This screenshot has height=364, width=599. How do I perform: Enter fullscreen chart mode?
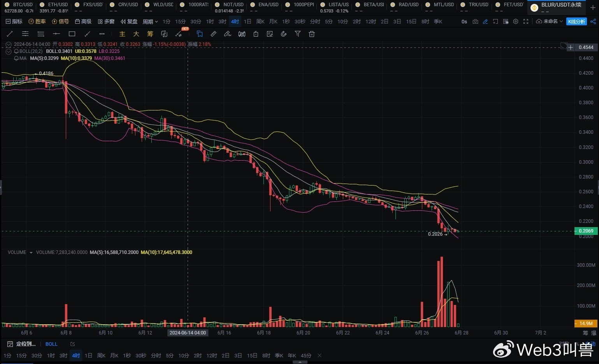(x=526, y=21)
